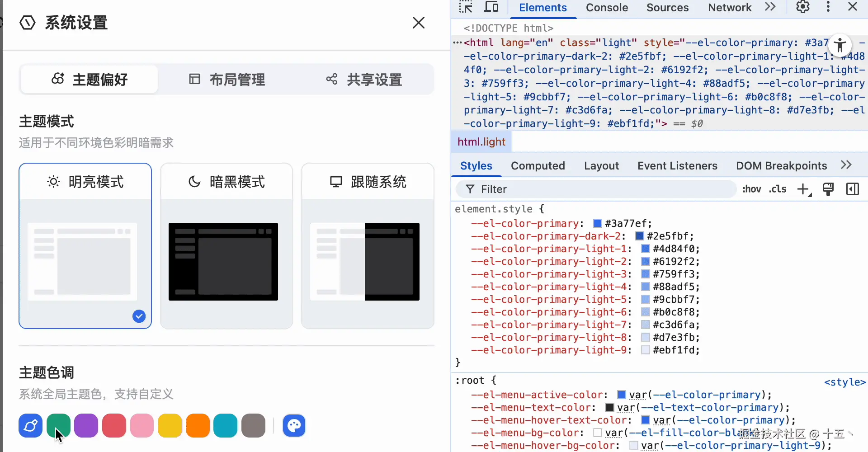Toggle :hov pseudo-class state
This screenshot has height=452, width=868.
pos(752,189)
